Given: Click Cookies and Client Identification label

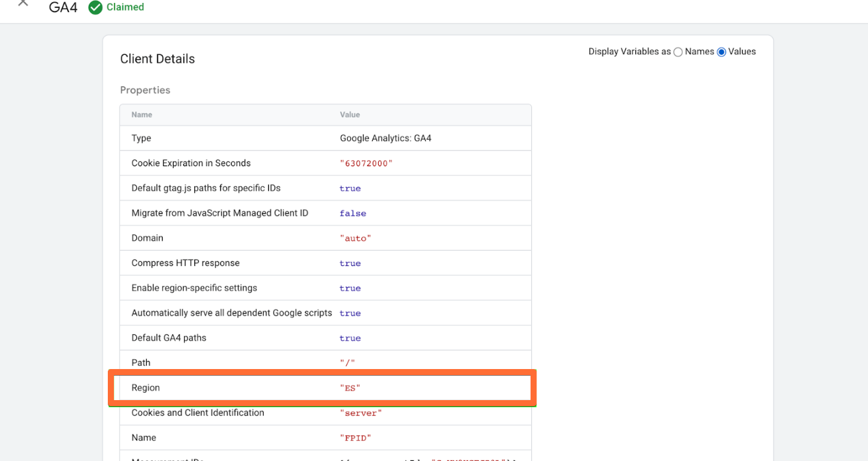Looking at the screenshot, I should (198, 413).
